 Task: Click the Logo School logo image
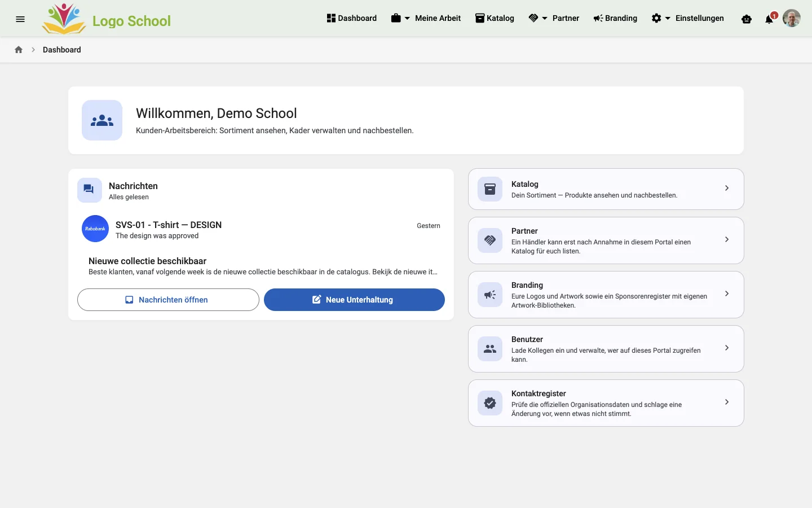[x=64, y=19]
